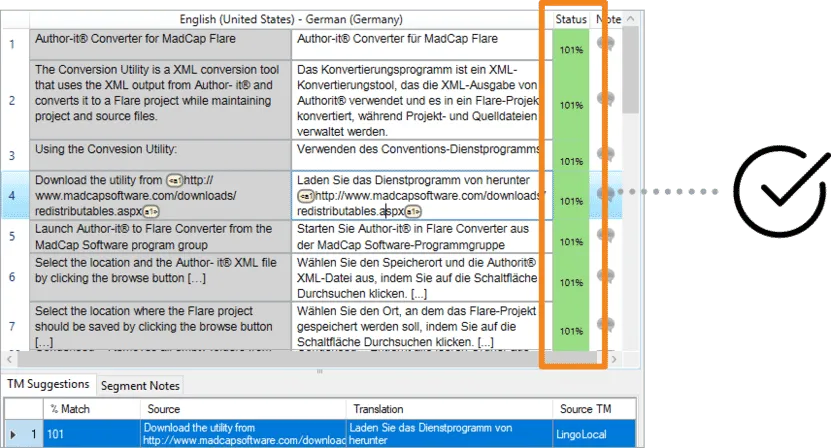Click the opening tag marker in segment 4 translation
The height and width of the screenshot is (448, 831).
click(305, 196)
